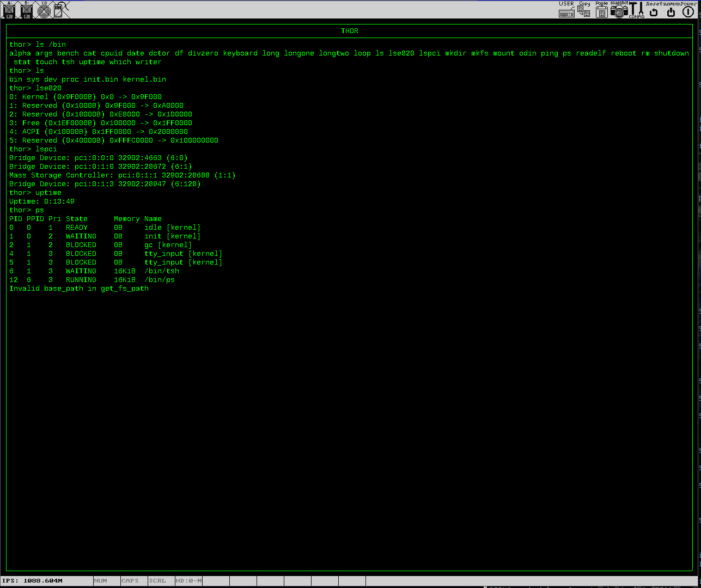Click the RUNNING /bin/ps process entry
Image resolution: width=701 pixels, height=588 pixels.
click(93, 279)
